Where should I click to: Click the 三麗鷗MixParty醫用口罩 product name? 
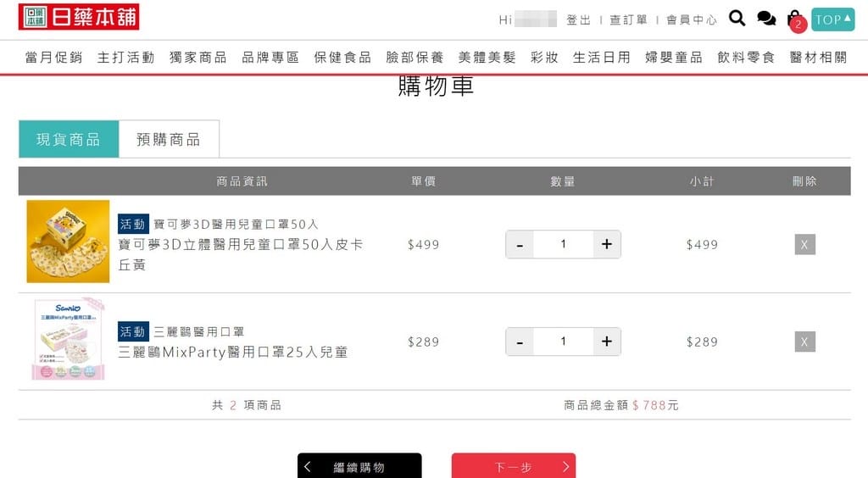pyautogui.click(x=233, y=352)
